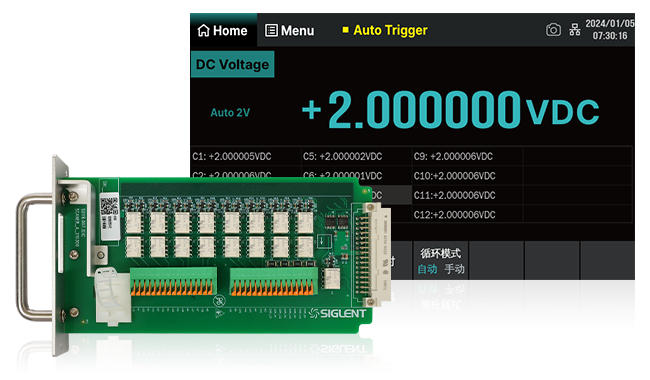Select channel C1 reading cell

click(246, 156)
